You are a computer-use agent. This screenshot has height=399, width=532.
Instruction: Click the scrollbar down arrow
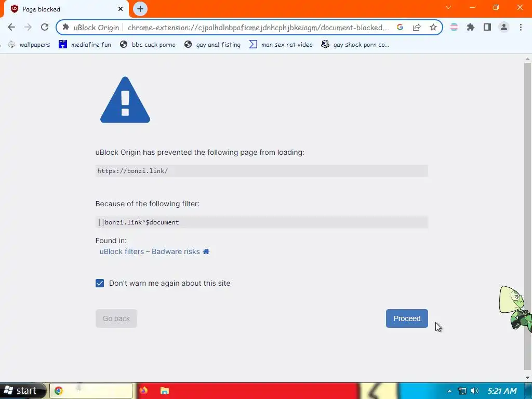528,377
